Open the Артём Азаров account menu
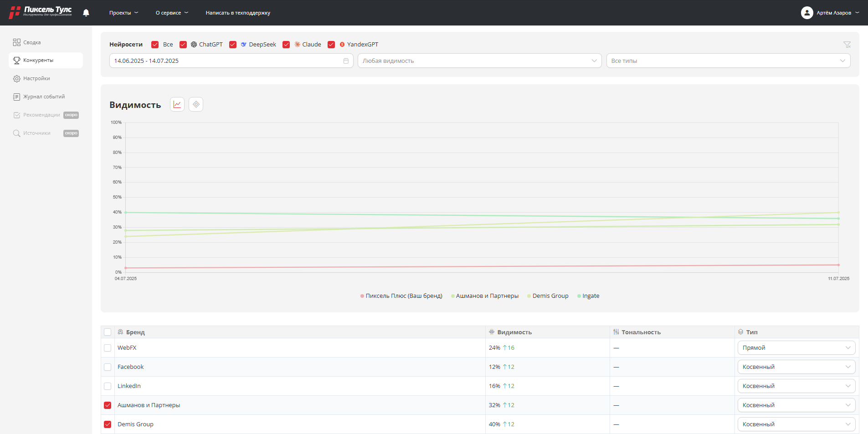Image resolution: width=868 pixels, height=434 pixels. click(830, 13)
